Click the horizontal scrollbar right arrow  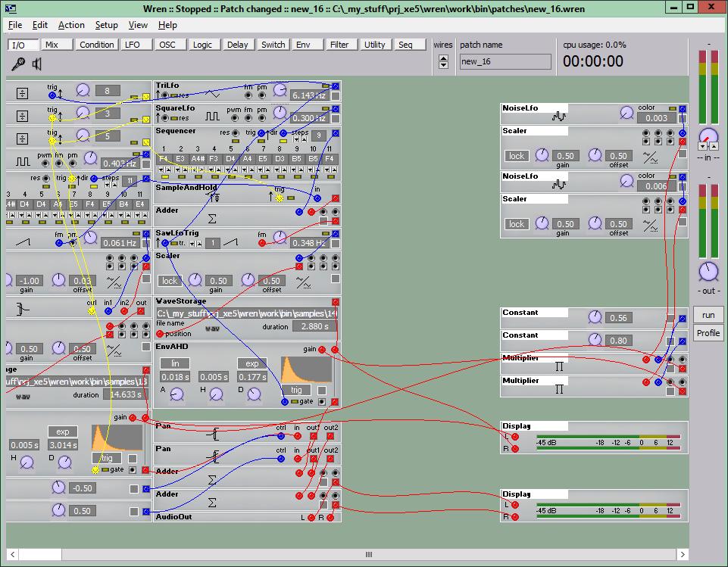click(682, 554)
